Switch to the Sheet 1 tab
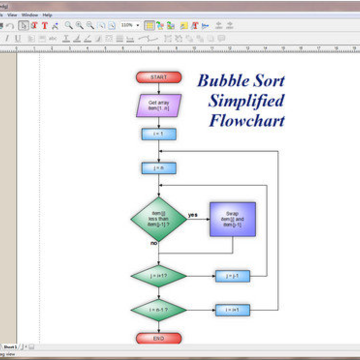The width and height of the screenshot is (360, 360). coord(10,347)
